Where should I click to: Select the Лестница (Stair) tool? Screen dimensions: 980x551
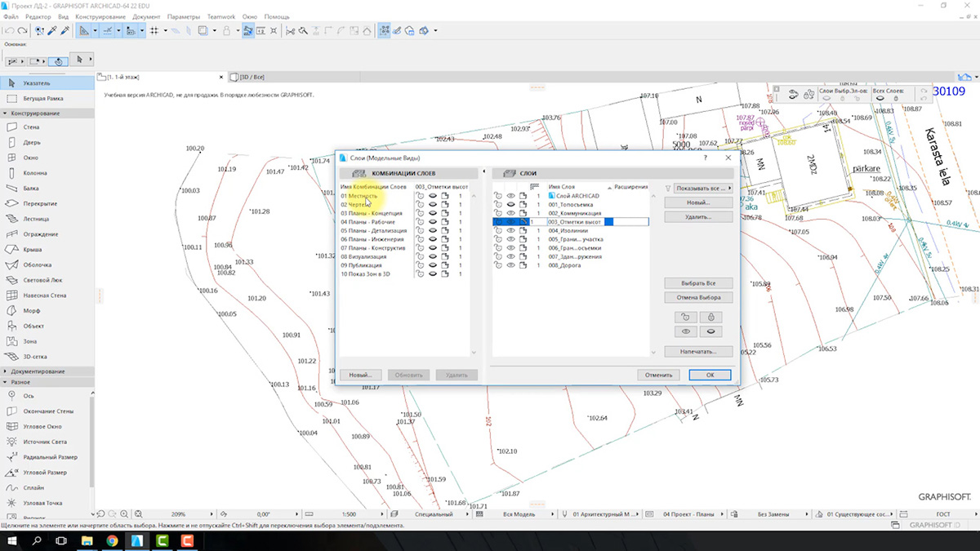pyautogui.click(x=36, y=219)
